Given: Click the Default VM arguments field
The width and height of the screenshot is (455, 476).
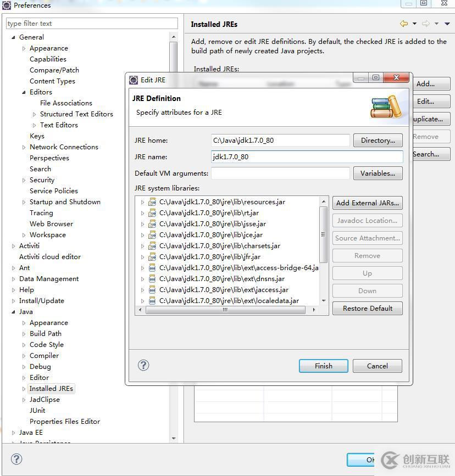Looking at the screenshot, I should coord(280,173).
